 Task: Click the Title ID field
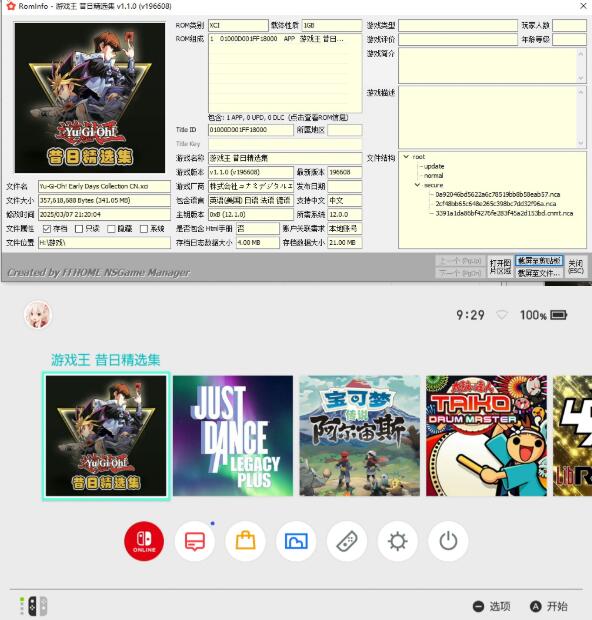[x=251, y=130]
